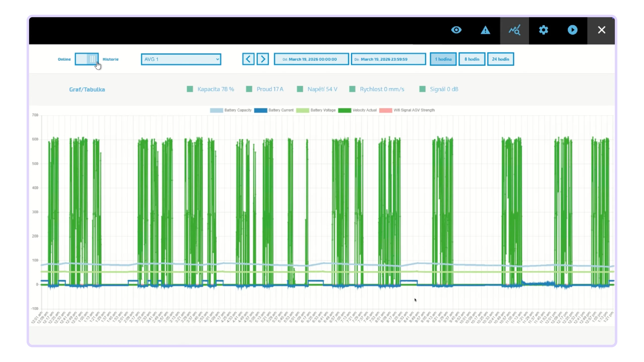The image size is (644, 362).
Task: Open the eye overview icon
Action: 456,30
